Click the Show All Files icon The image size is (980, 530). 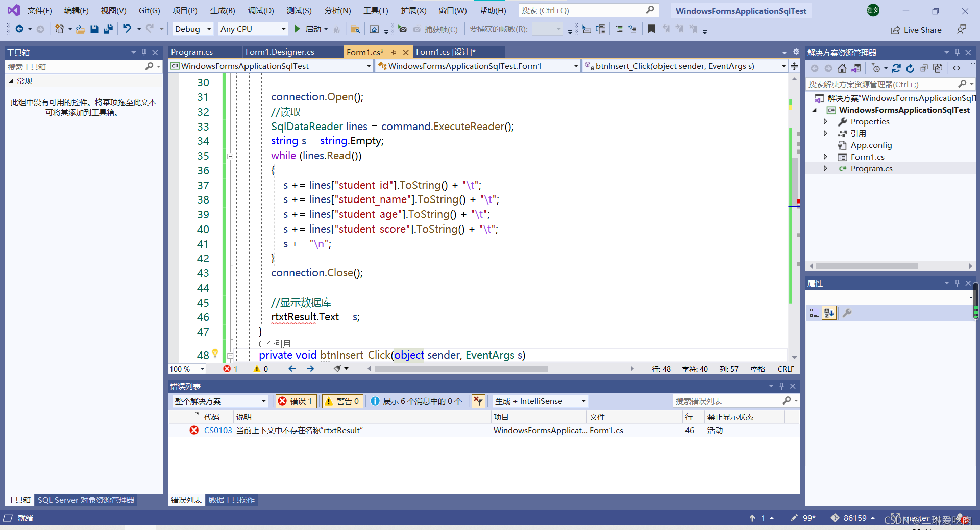point(938,68)
